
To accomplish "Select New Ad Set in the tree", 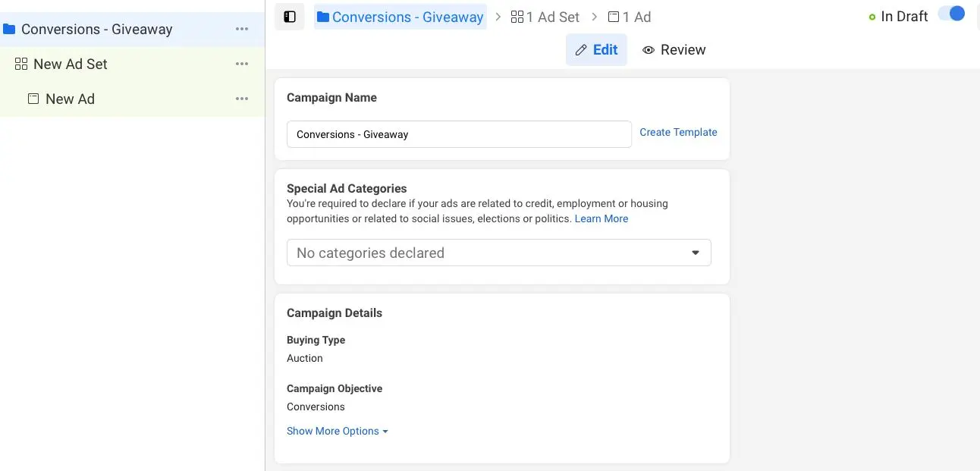I will (71, 64).
